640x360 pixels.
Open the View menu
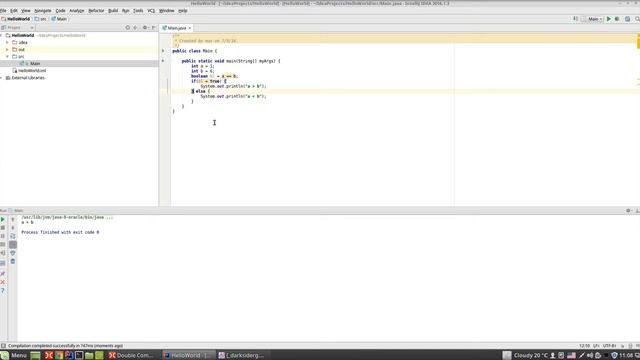tap(26, 11)
